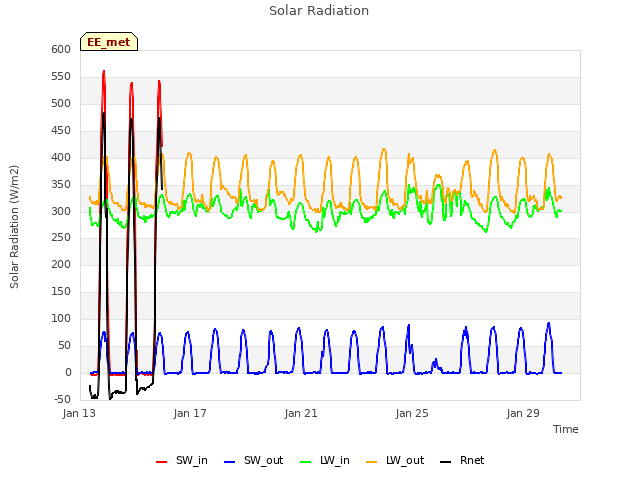Click the black Rnet legend swatch

point(446,462)
